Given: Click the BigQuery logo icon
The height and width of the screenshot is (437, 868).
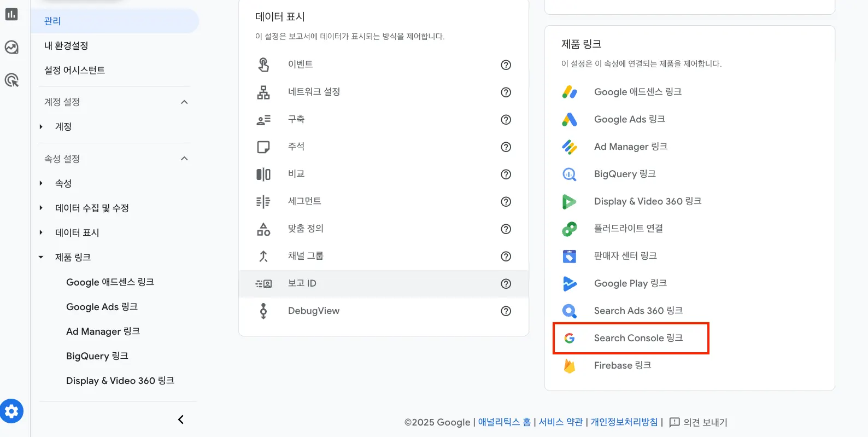Looking at the screenshot, I should [x=570, y=174].
